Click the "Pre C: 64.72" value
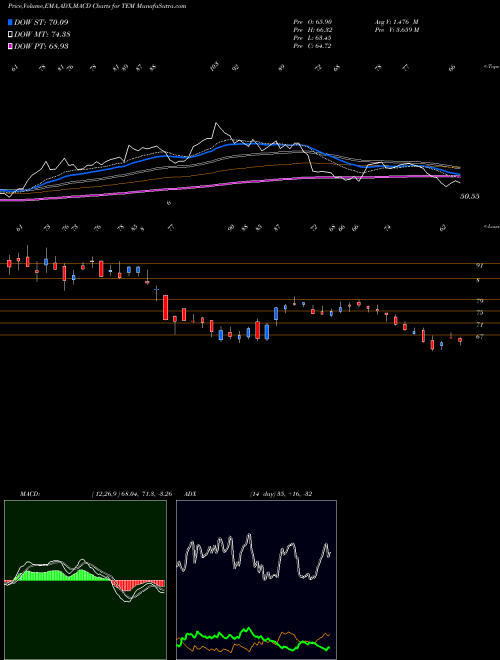 coord(312,46)
